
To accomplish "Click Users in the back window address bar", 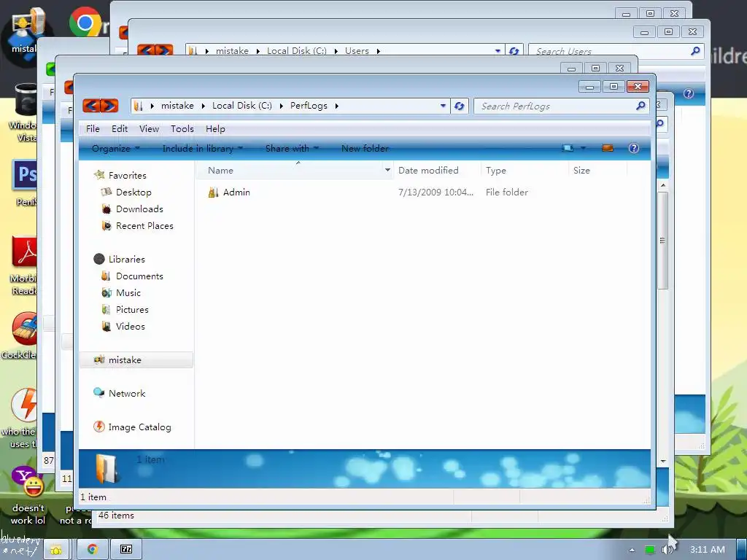I will (357, 51).
